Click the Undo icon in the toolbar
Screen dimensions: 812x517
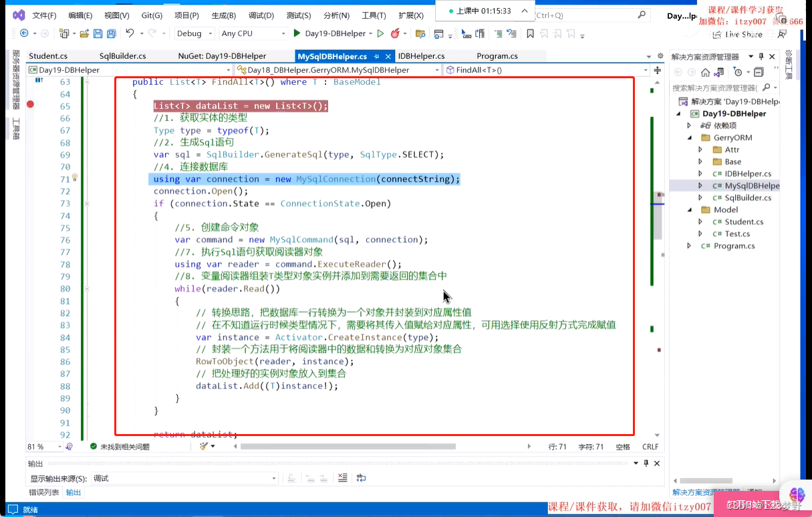tap(130, 33)
